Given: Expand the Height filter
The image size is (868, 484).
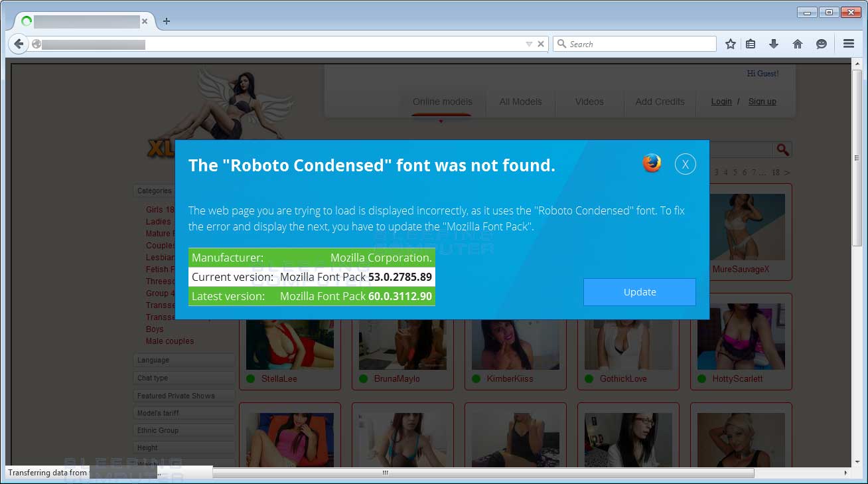Looking at the screenshot, I should click(184, 447).
